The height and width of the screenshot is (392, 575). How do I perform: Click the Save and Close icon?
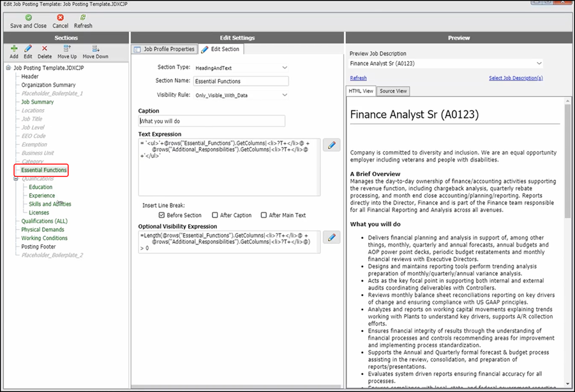coord(28,18)
